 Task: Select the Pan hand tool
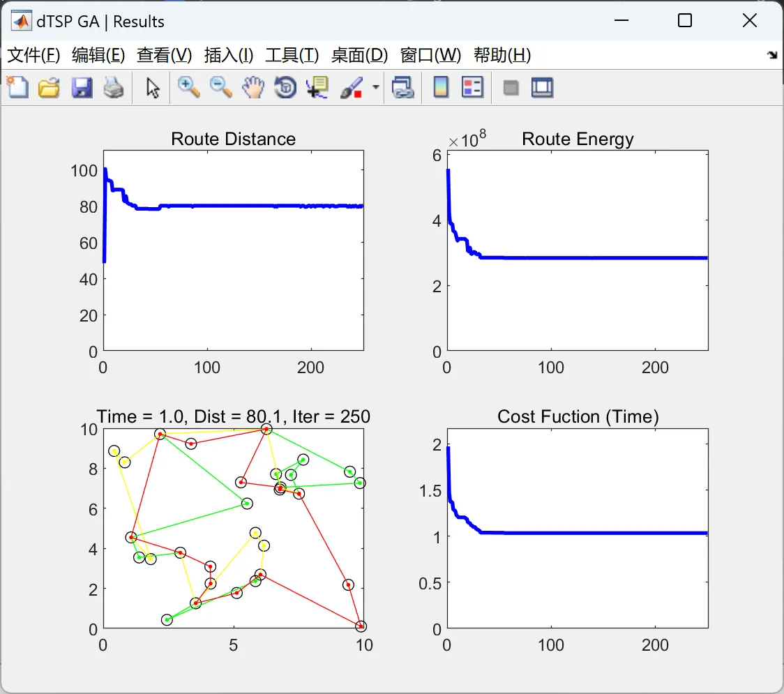[x=253, y=88]
